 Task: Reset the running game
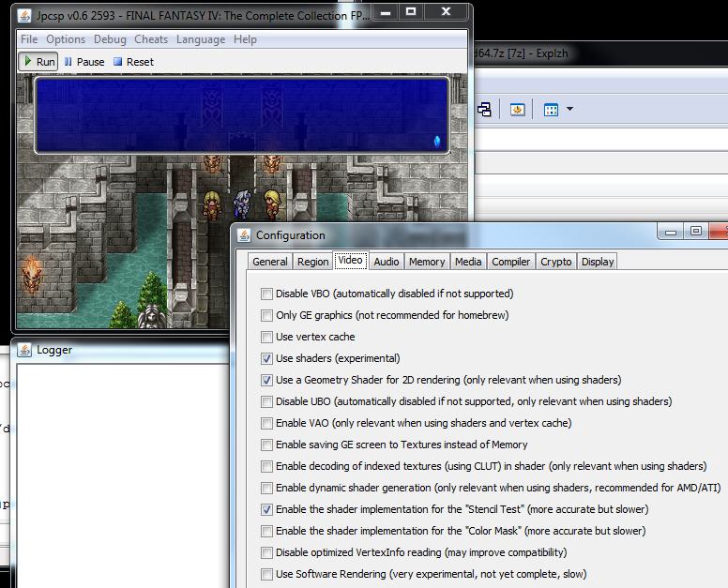(x=133, y=62)
